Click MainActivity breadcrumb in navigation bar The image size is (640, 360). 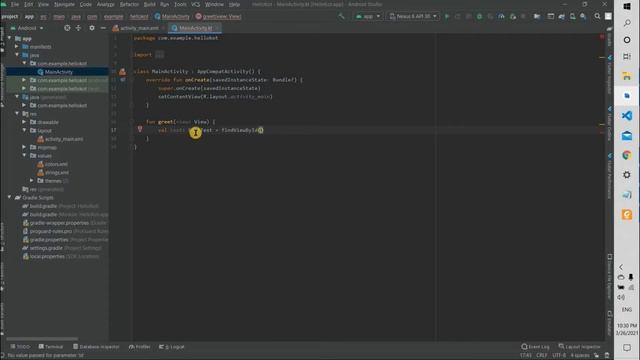point(172,17)
